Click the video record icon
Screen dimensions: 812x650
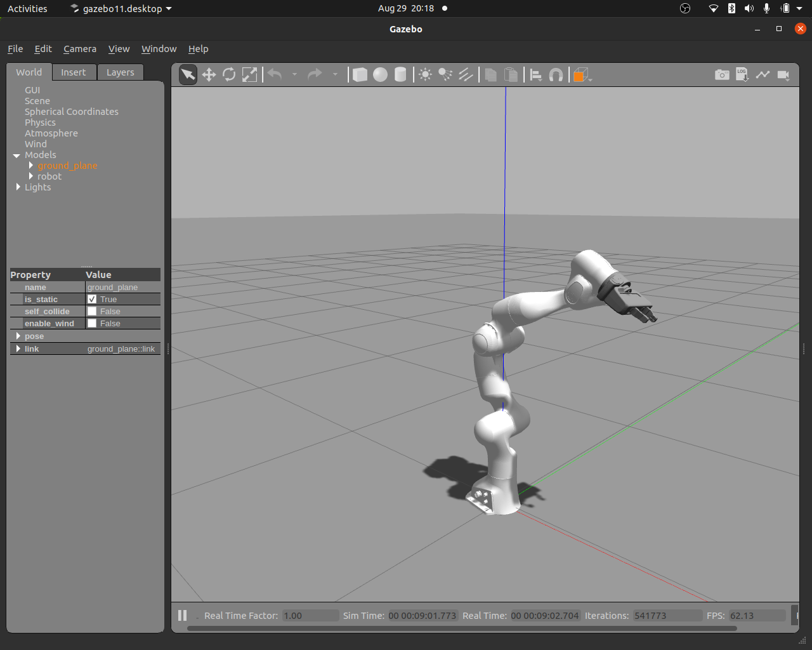[x=783, y=75]
